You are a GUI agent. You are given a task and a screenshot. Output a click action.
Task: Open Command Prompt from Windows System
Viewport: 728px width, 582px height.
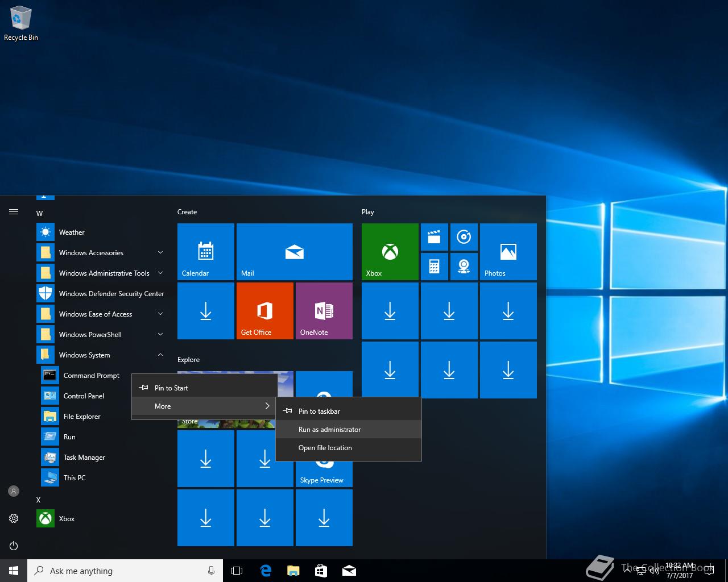(x=92, y=375)
